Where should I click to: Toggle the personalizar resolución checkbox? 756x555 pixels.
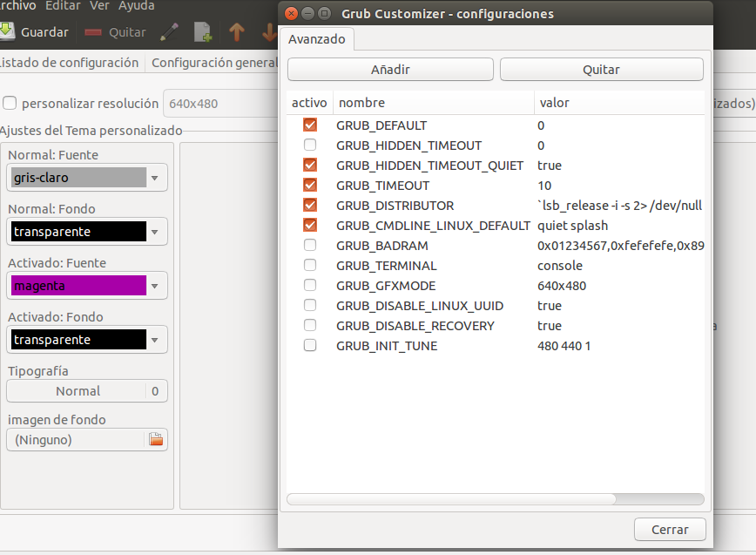coord(10,104)
